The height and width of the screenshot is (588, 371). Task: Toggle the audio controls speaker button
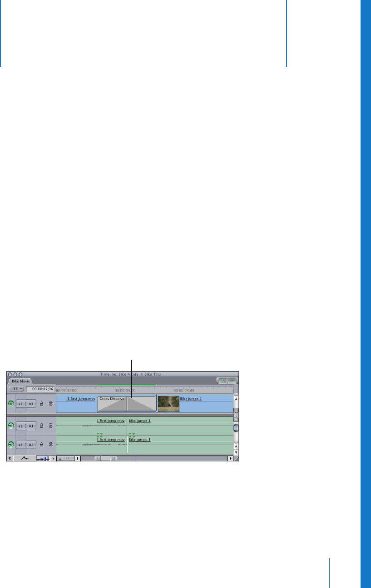tap(10, 459)
